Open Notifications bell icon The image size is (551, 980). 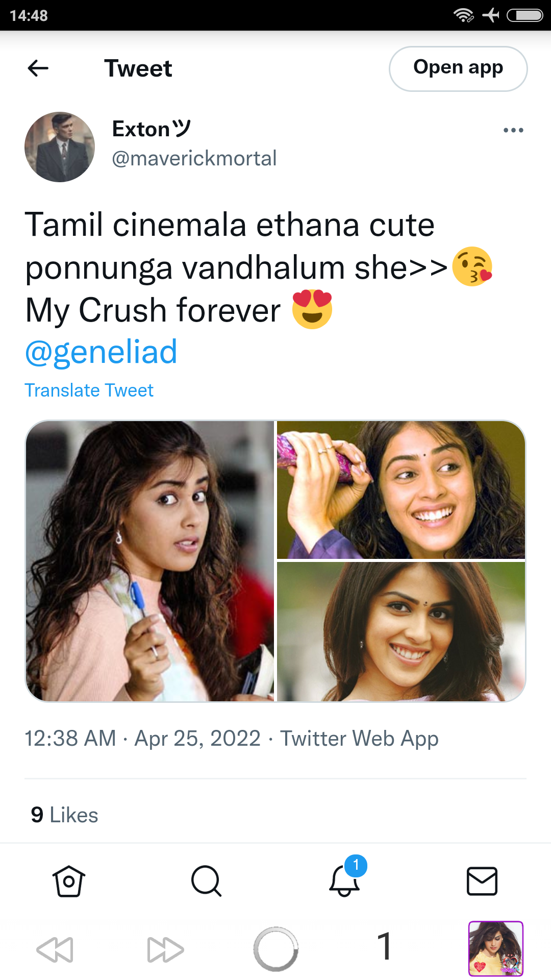coord(345,880)
